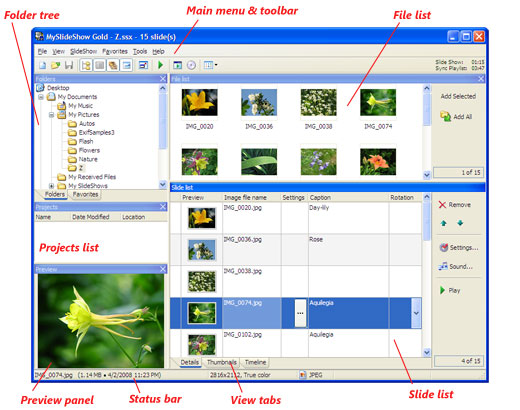520x410 pixels.
Task: Start slideshow with green play toolbar icon
Action: [160, 65]
